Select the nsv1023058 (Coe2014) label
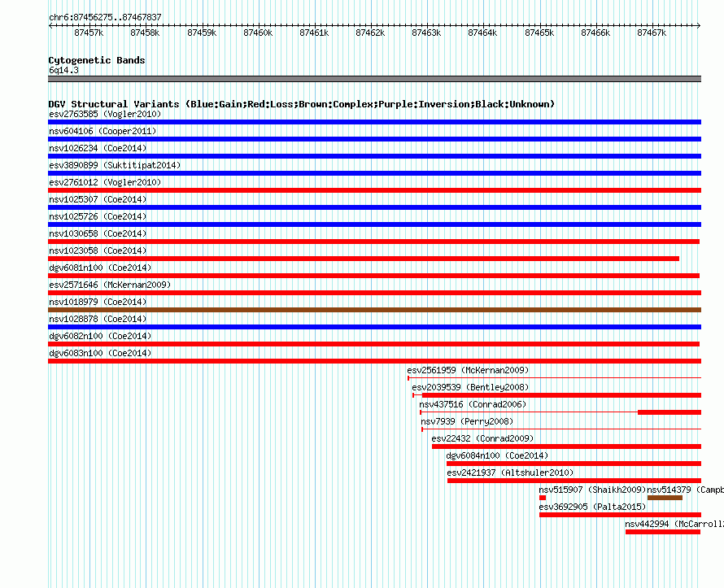The width and height of the screenshot is (724, 588). [x=98, y=250]
